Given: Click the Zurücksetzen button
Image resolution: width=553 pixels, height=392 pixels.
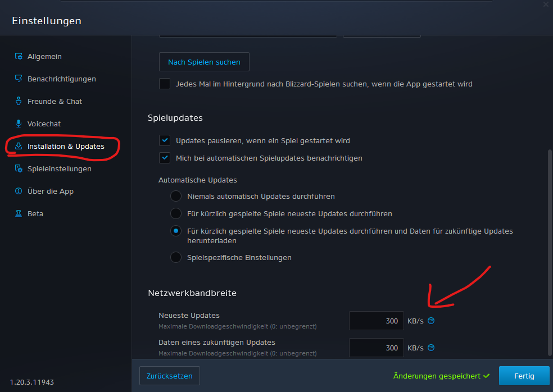Looking at the screenshot, I should coord(170,376).
